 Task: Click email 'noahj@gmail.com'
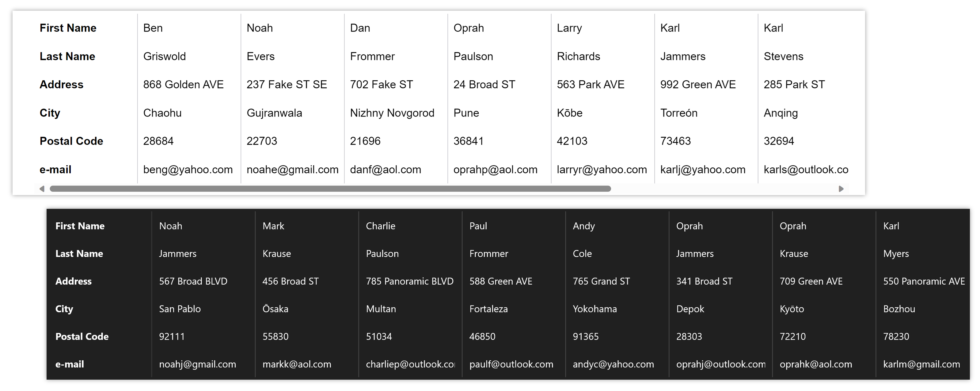(x=197, y=364)
